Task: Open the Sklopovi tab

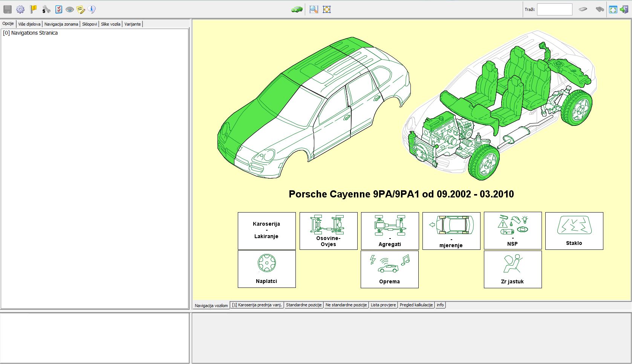Action: [90, 24]
